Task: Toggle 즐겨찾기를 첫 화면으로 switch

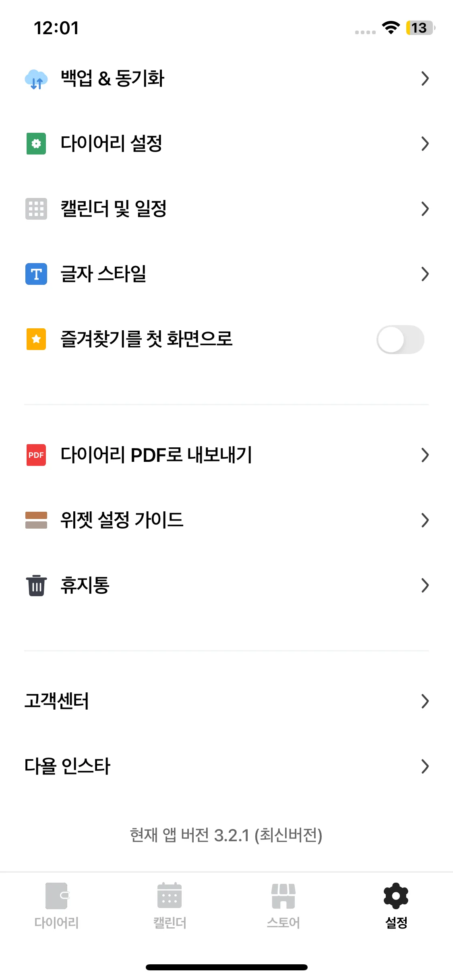Action: (x=400, y=340)
